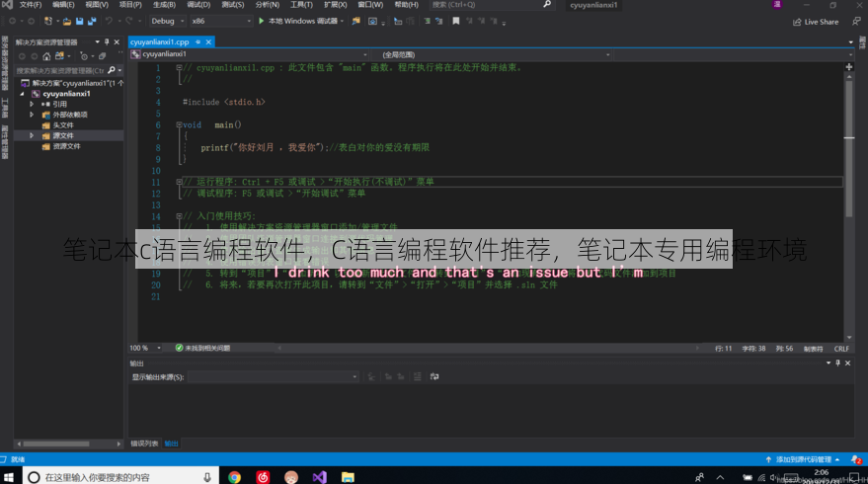The height and width of the screenshot is (484, 868).
Task: Open NetEase Music from the taskbar
Action: tap(263, 477)
